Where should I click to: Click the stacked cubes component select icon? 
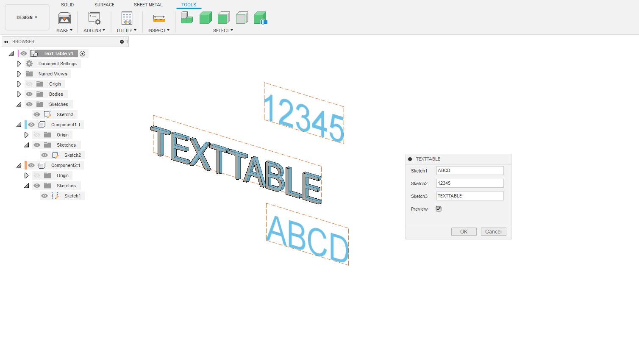click(x=187, y=18)
